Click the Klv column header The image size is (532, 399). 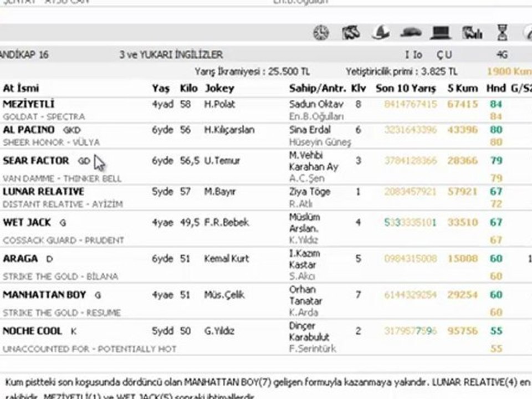click(359, 88)
